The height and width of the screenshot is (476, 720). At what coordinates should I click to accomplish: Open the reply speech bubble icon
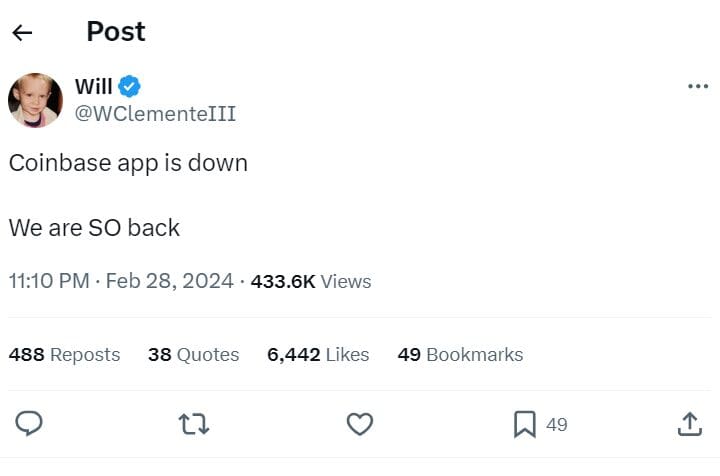click(x=30, y=424)
